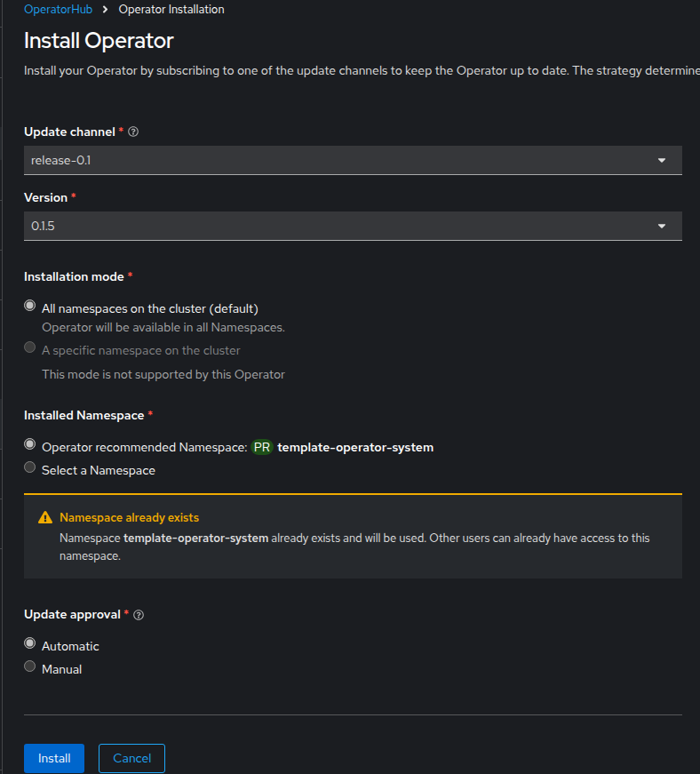Select A specific namespace radio button
This screenshot has width=700, height=774.
tap(30, 348)
